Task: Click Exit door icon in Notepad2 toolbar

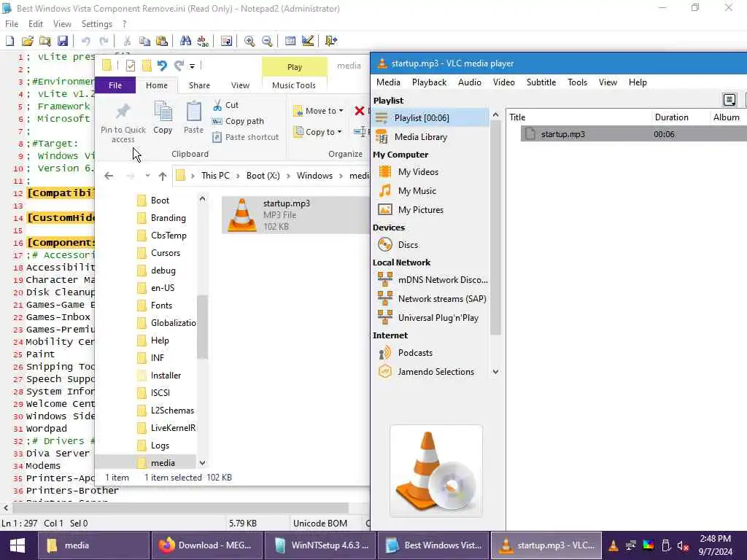Action: tap(331, 41)
